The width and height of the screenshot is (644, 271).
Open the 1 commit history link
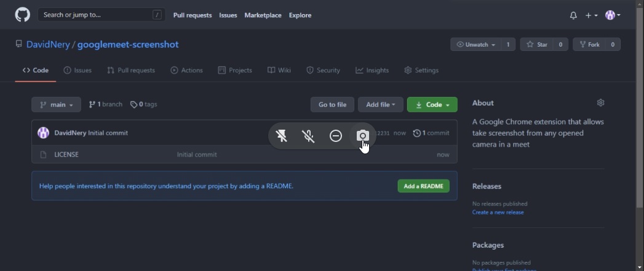431,133
